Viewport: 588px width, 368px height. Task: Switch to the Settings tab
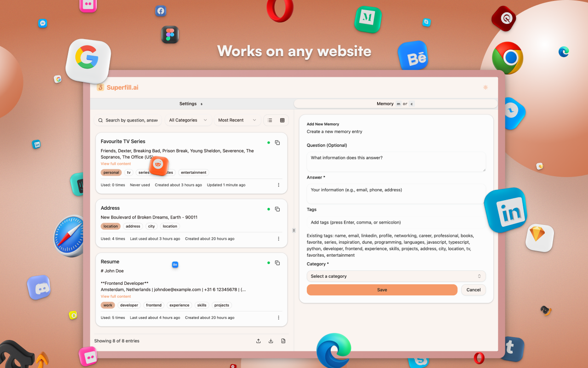point(192,104)
